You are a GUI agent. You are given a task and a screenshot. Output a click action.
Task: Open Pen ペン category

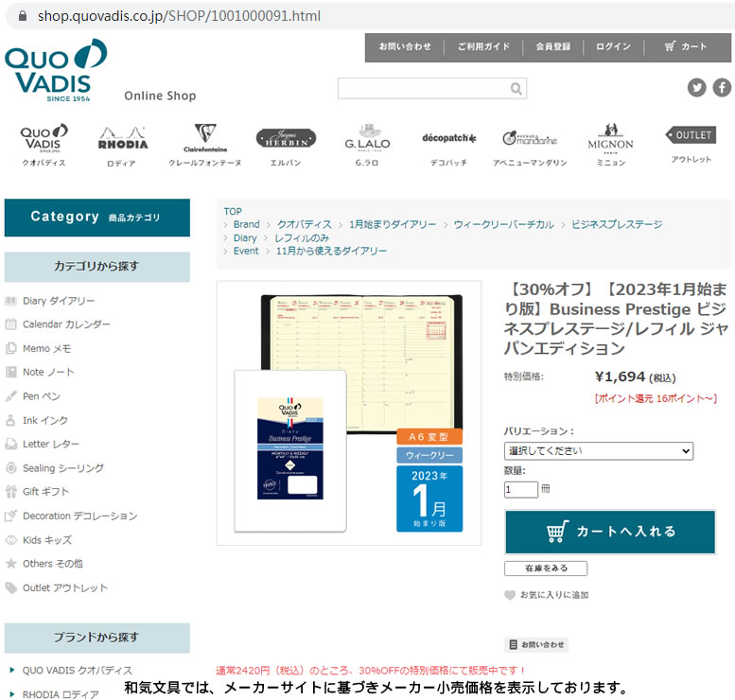(42, 396)
